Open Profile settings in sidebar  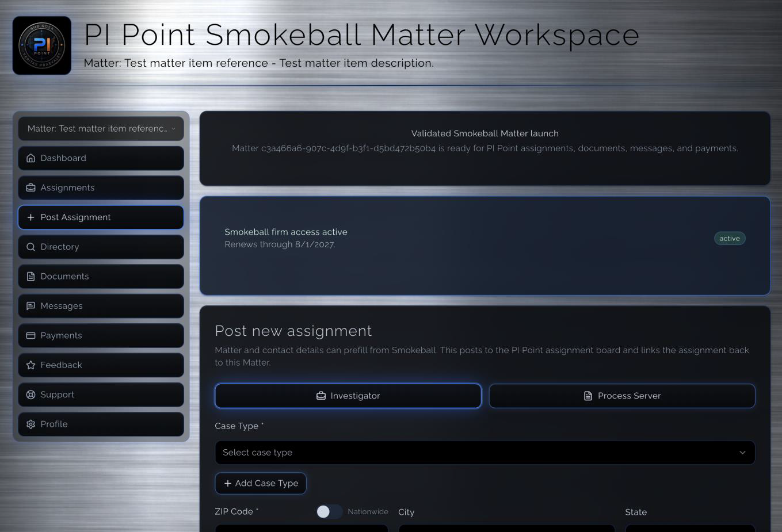click(101, 424)
